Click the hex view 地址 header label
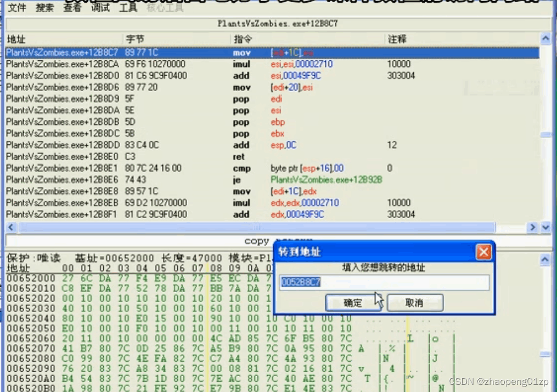Image resolution: width=557 pixels, height=392 pixels. click(19, 268)
